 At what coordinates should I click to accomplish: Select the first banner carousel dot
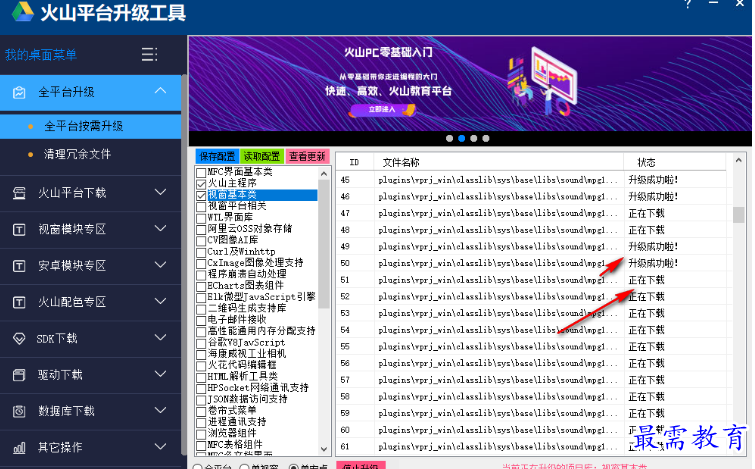point(449,139)
